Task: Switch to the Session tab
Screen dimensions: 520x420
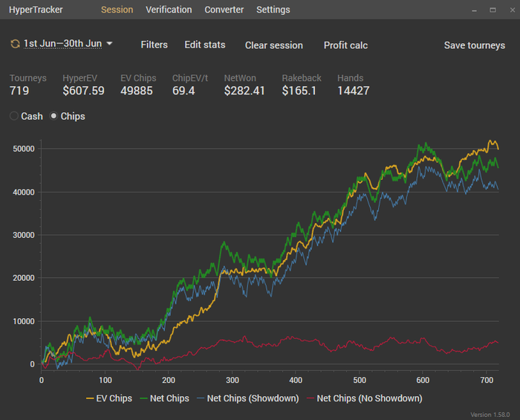Action: pyautogui.click(x=117, y=10)
